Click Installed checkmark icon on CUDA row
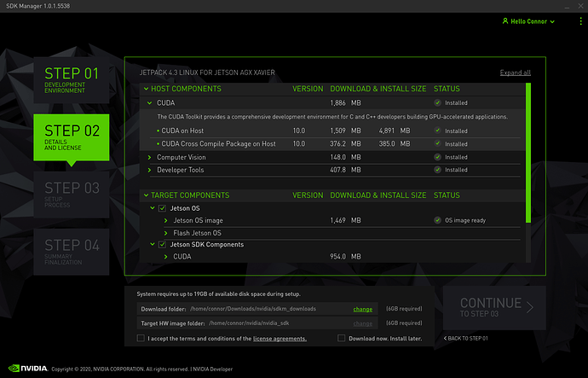 pos(437,102)
